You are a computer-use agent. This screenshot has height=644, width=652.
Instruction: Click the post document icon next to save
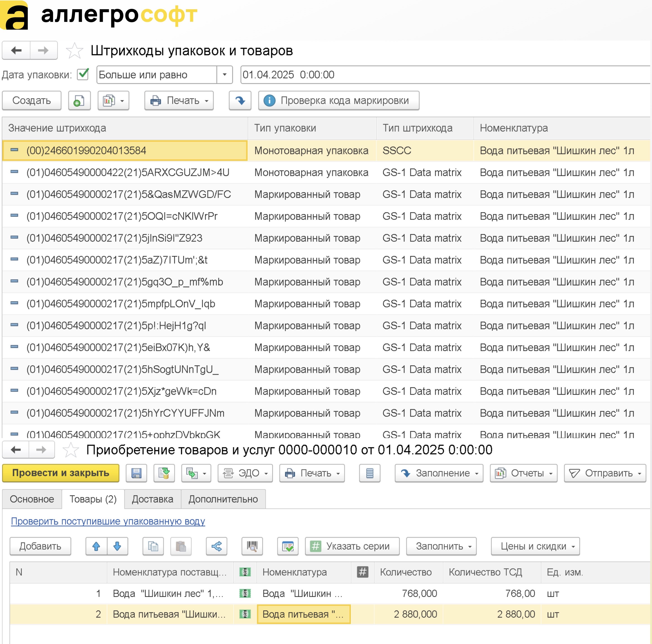pos(164,473)
